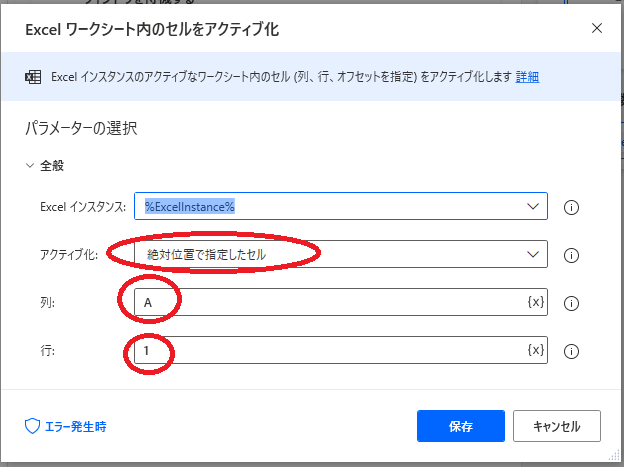
Task: Click info icon beside アクティブ化 dropdown
Action: click(572, 255)
